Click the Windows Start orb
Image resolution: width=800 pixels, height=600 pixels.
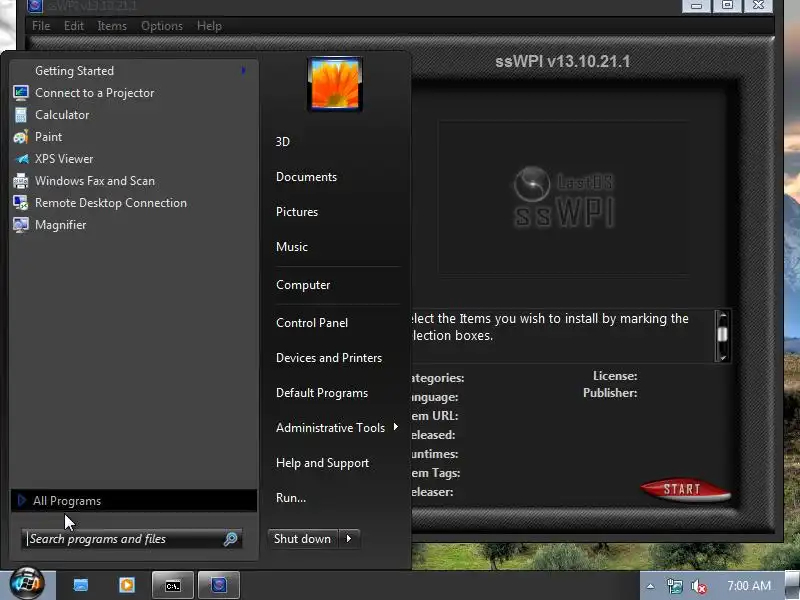[x=26, y=583]
